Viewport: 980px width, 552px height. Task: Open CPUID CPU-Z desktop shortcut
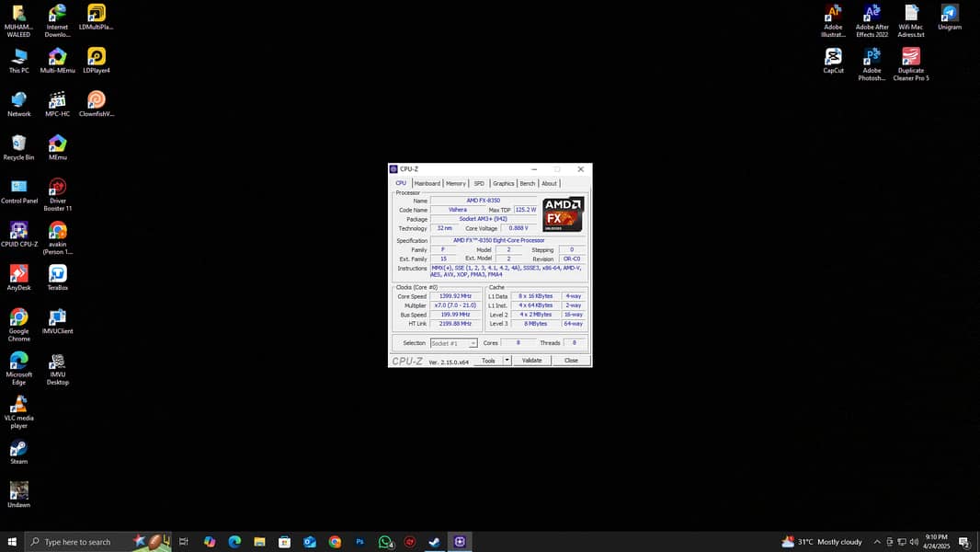pyautogui.click(x=18, y=235)
